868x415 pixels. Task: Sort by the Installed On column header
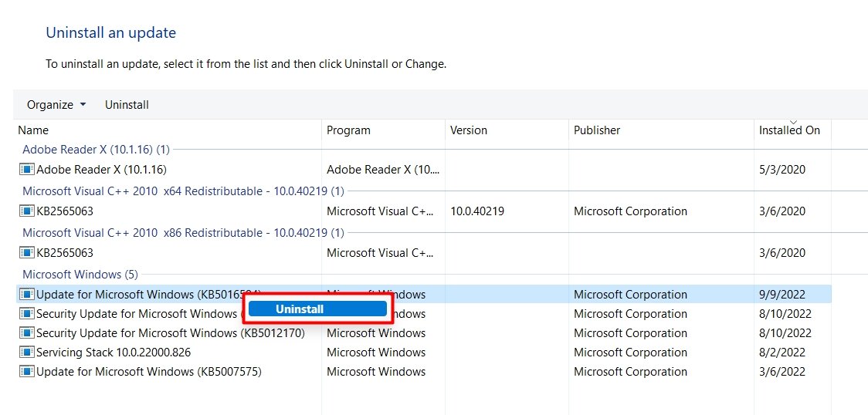(789, 130)
